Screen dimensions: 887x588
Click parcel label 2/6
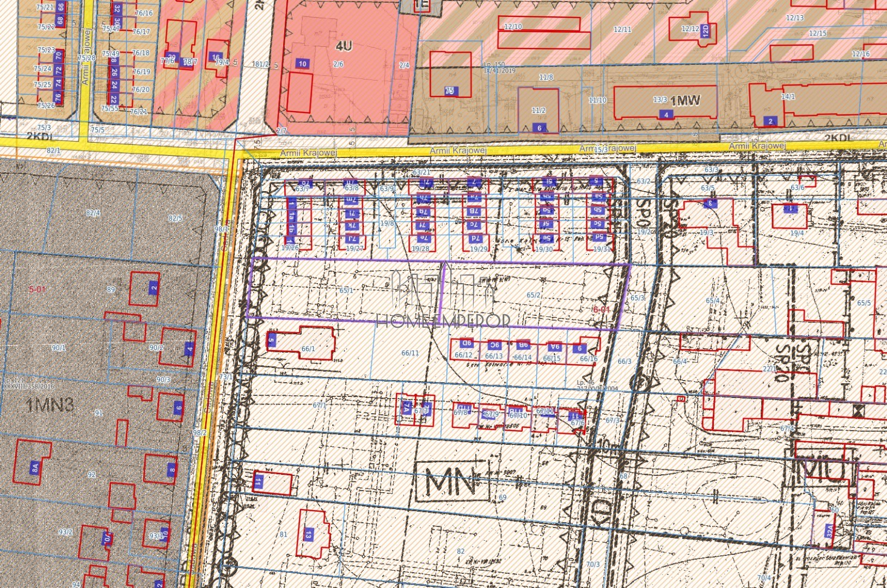click(338, 64)
